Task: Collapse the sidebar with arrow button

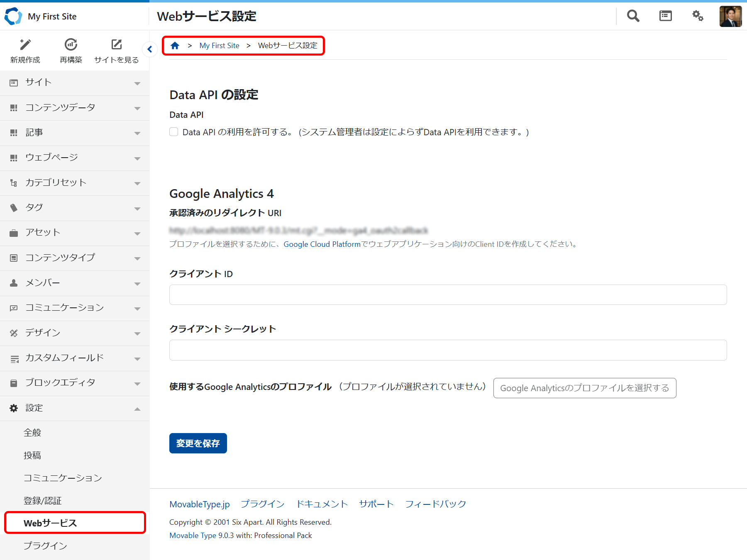Action: pos(150,49)
